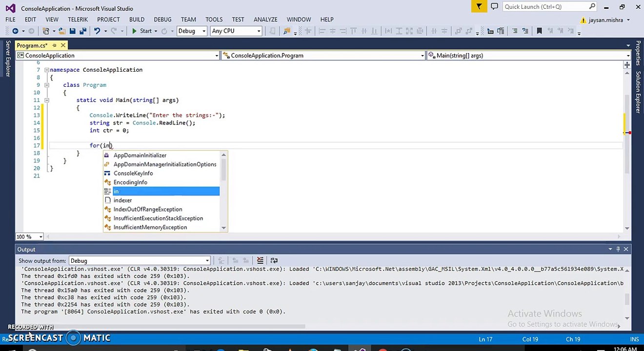
Task: Open the WINDOW menu
Action: tap(299, 19)
